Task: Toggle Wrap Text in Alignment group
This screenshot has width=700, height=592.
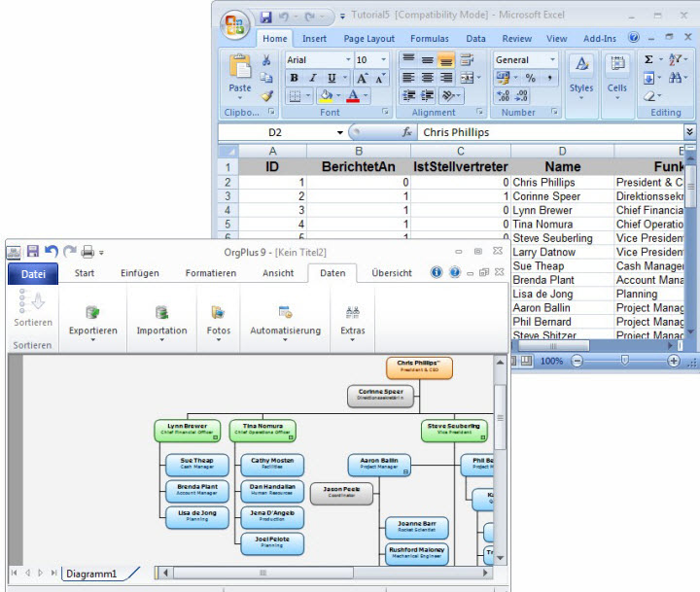Action: pyautogui.click(x=467, y=60)
